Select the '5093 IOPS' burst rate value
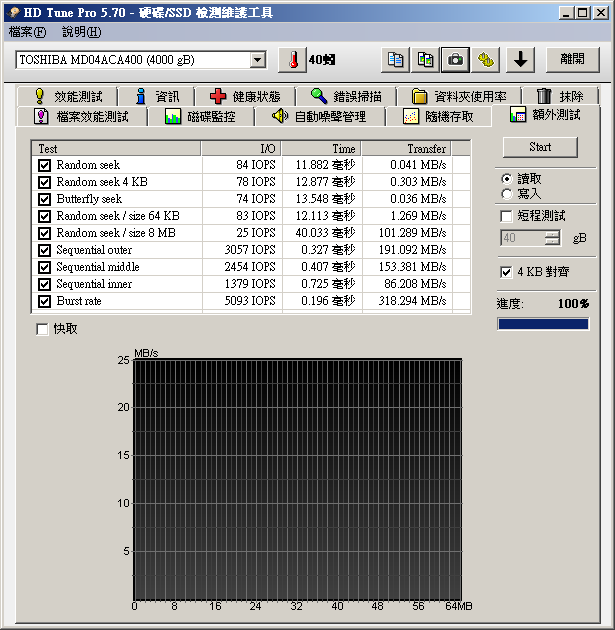This screenshot has height=630, width=615. tap(250, 301)
